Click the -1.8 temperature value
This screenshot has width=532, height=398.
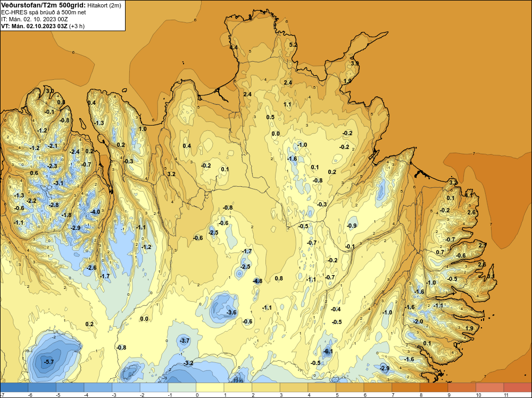(66, 215)
